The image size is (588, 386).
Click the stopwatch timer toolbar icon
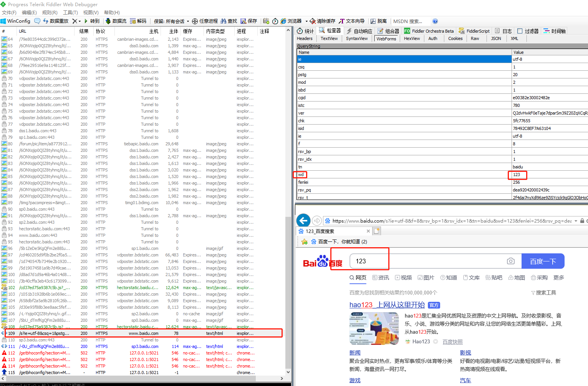tap(275, 21)
